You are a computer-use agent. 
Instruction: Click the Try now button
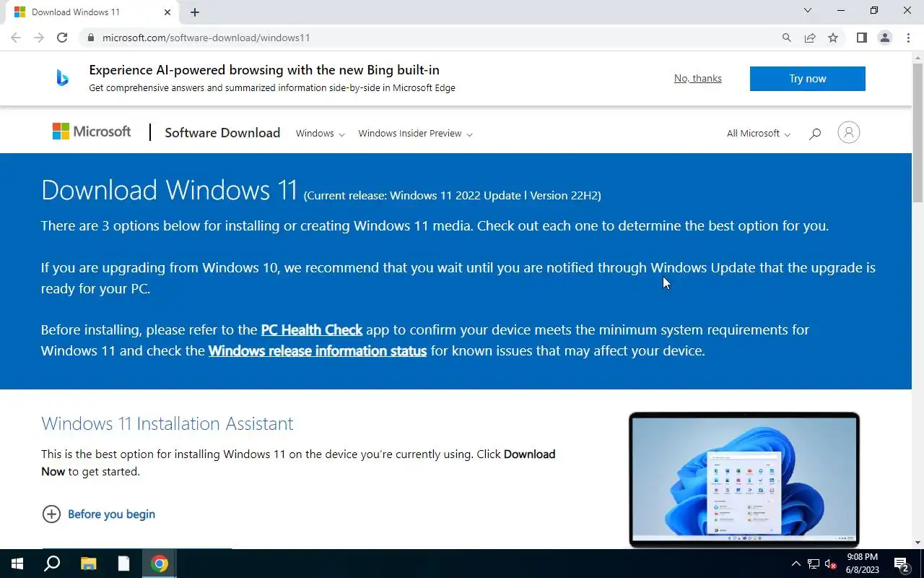coord(807,79)
